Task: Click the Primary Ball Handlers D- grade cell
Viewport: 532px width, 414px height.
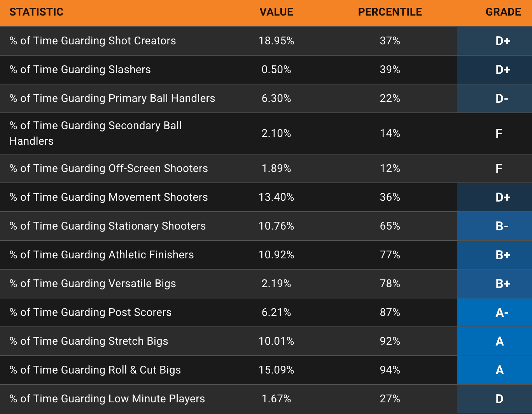Action: point(502,98)
